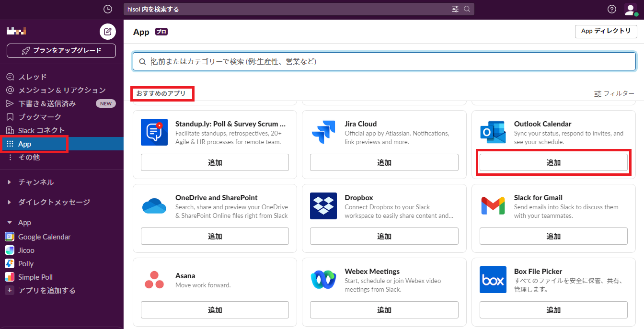Click the App ディレクトリ button
This screenshot has height=329, width=644.
pos(606,31)
